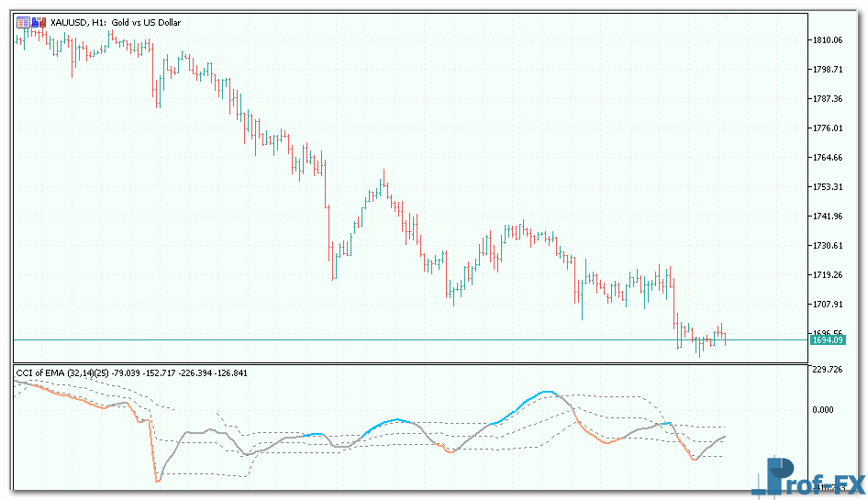This screenshot has width=868, height=500.
Task: Click the 1741.96 price scale value
Action: point(827,217)
